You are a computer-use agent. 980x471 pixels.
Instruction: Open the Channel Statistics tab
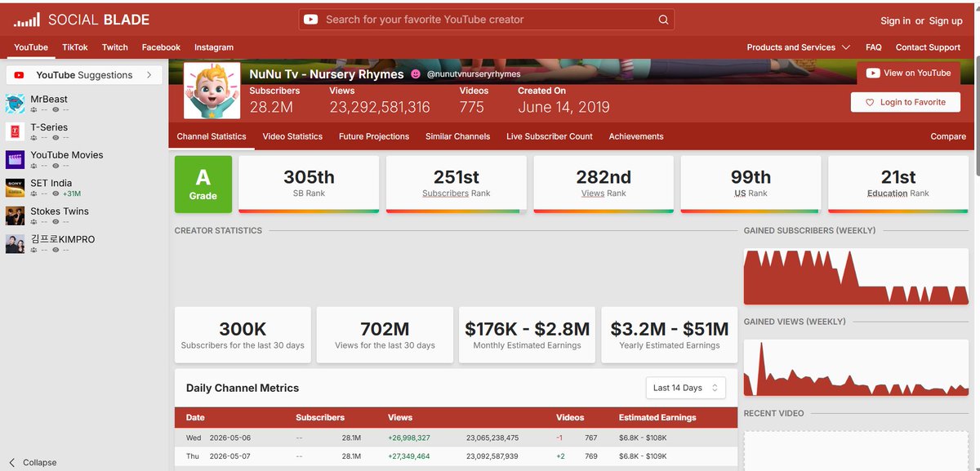(x=212, y=136)
